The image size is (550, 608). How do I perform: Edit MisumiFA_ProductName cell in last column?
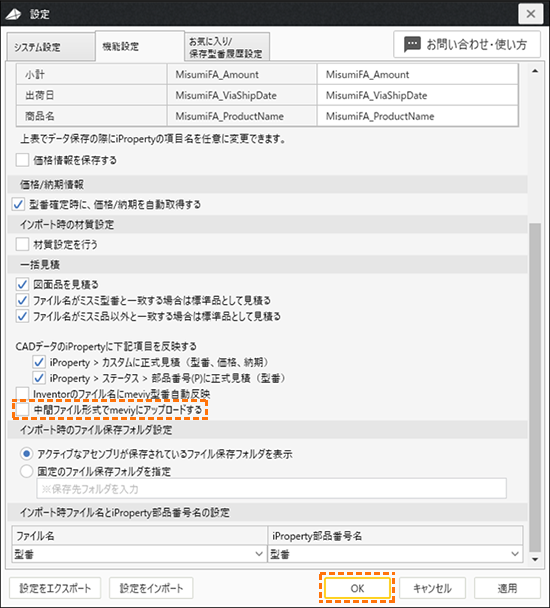pos(418,116)
